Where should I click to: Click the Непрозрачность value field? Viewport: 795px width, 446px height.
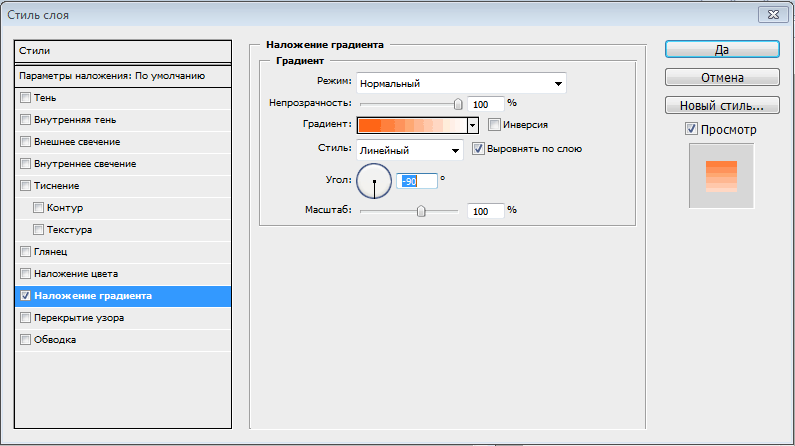486,104
